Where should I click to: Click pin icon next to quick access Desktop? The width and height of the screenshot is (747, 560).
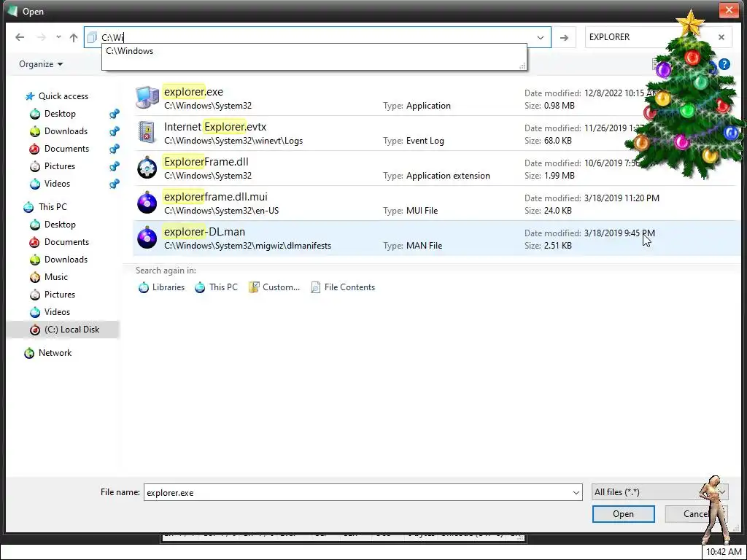tap(115, 114)
